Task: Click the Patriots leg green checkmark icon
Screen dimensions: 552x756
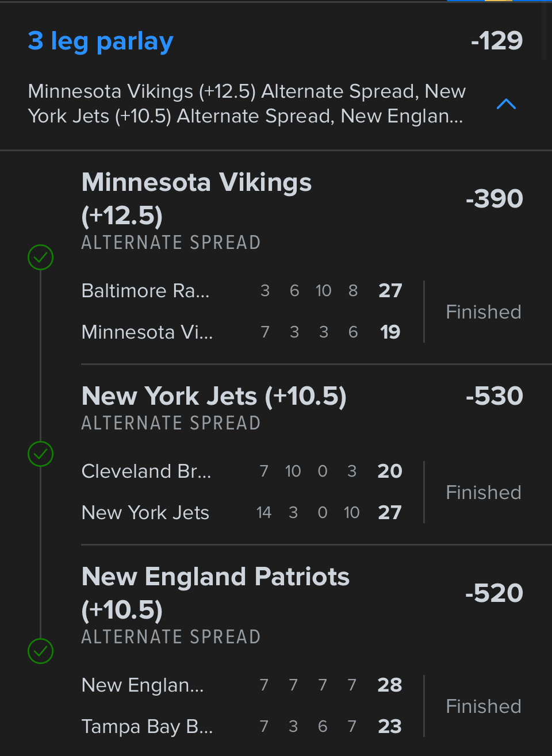Action: (41, 651)
